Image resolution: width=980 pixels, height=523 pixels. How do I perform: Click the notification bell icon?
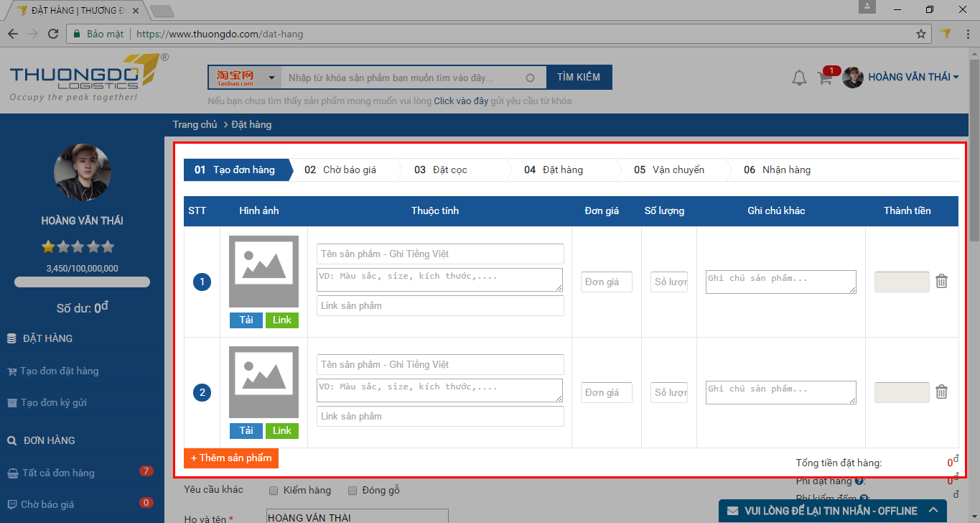[x=799, y=78]
